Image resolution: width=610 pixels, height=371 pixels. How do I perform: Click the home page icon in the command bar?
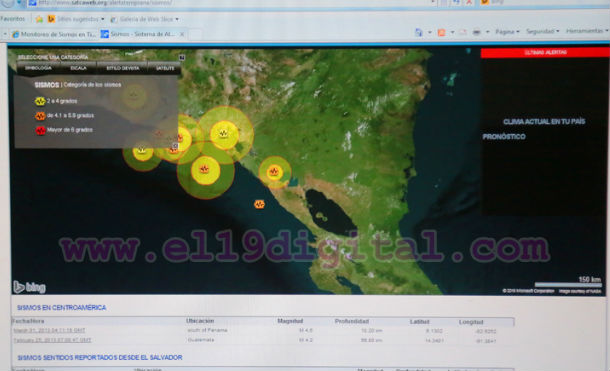419,32
